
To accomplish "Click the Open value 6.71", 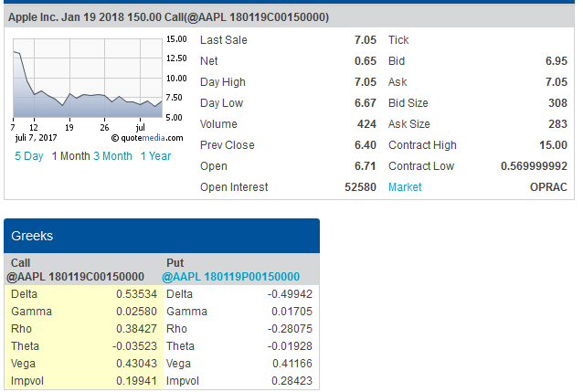I will (366, 166).
